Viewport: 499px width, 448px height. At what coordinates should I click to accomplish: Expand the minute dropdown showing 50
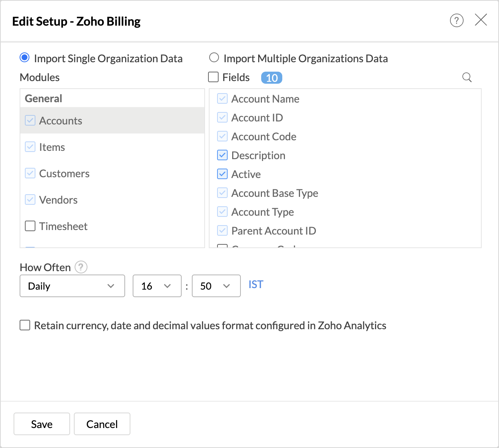[216, 286]
